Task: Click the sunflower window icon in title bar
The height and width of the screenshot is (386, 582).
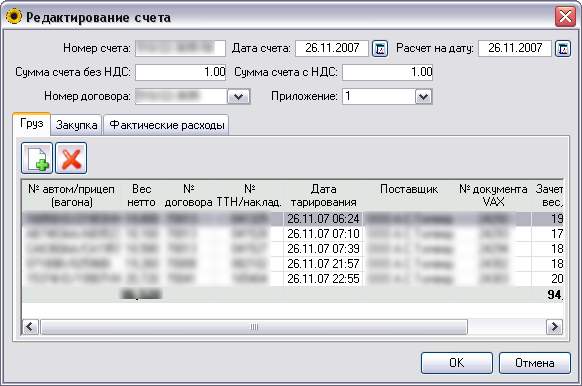Action: pos(14,17)
